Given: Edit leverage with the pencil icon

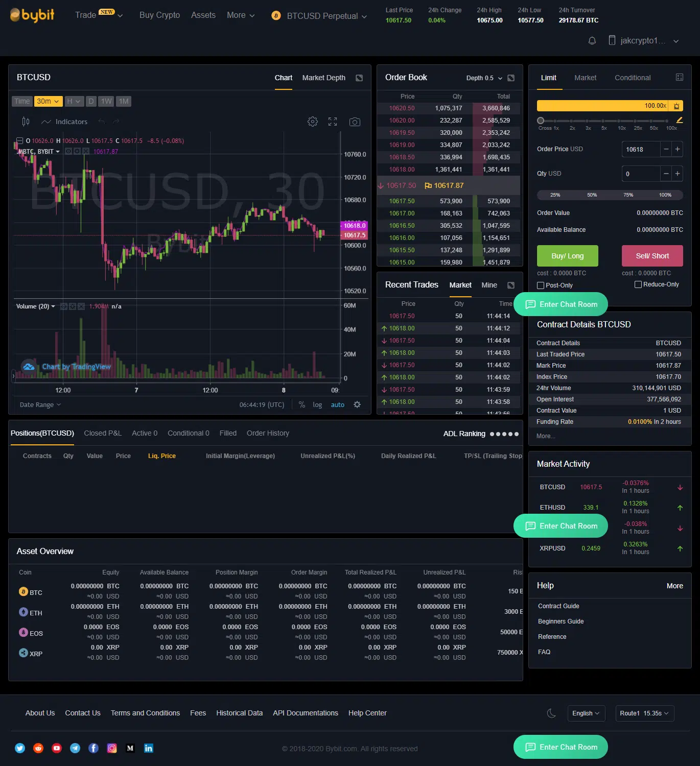Looking at the screenshot, I should pos(680,121).
